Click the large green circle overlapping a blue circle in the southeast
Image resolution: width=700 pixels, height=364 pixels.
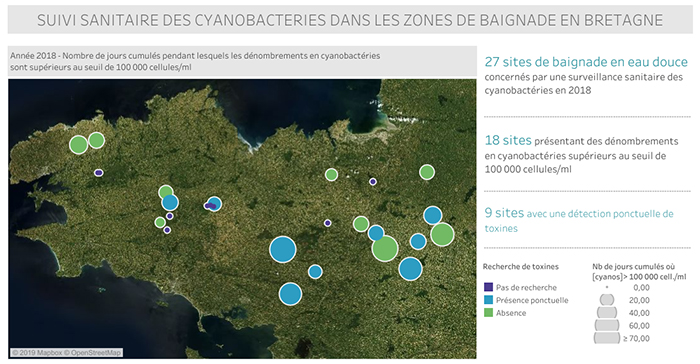(385, 248)
